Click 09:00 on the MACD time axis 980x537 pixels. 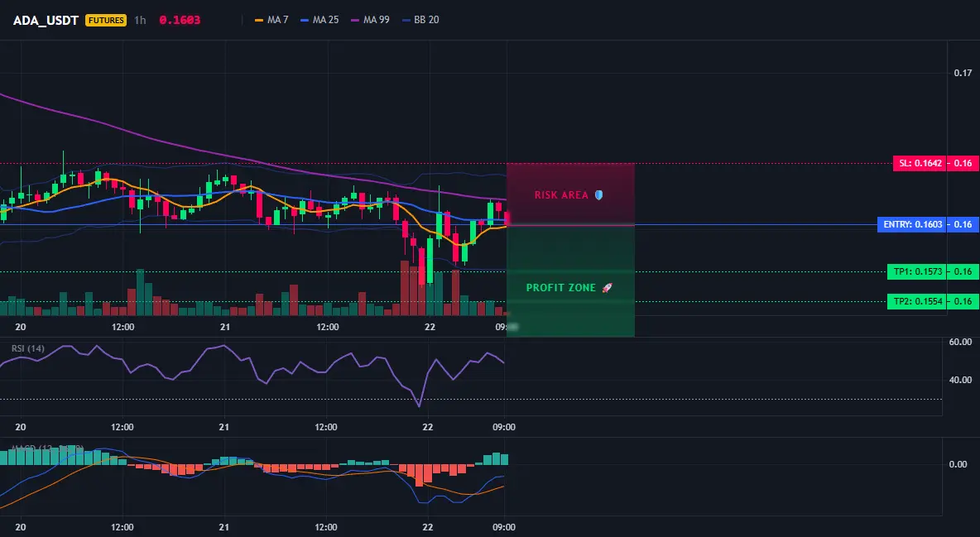(504, 527)
